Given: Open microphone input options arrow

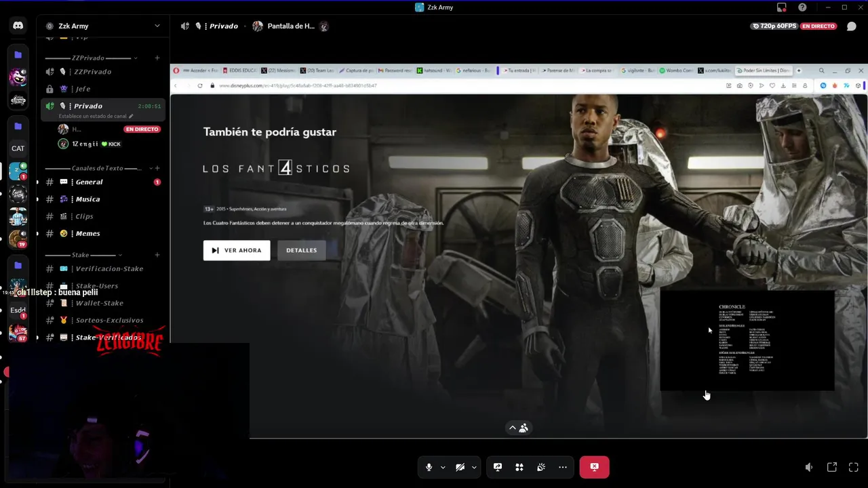Looking at the screenshot, I should tap(443, 467).
